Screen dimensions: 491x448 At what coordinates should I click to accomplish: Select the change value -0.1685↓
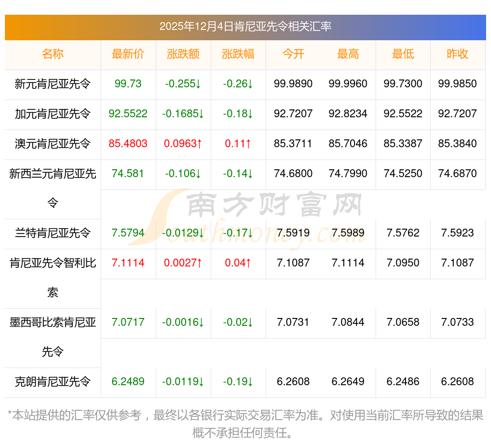(x=183, y=113)
